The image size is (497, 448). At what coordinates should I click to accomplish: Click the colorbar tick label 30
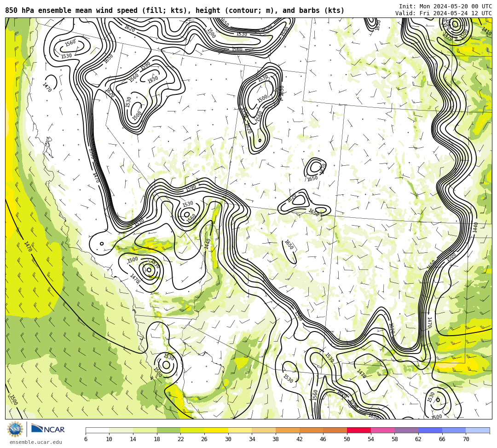pos(228,439)
